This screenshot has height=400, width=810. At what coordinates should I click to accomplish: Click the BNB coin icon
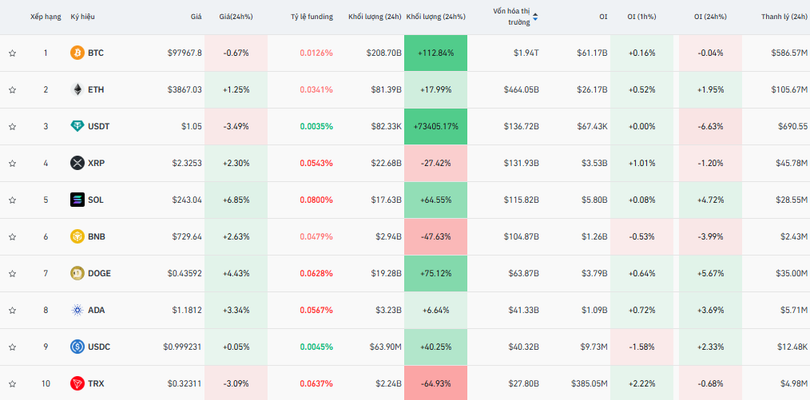pos(77,237)
